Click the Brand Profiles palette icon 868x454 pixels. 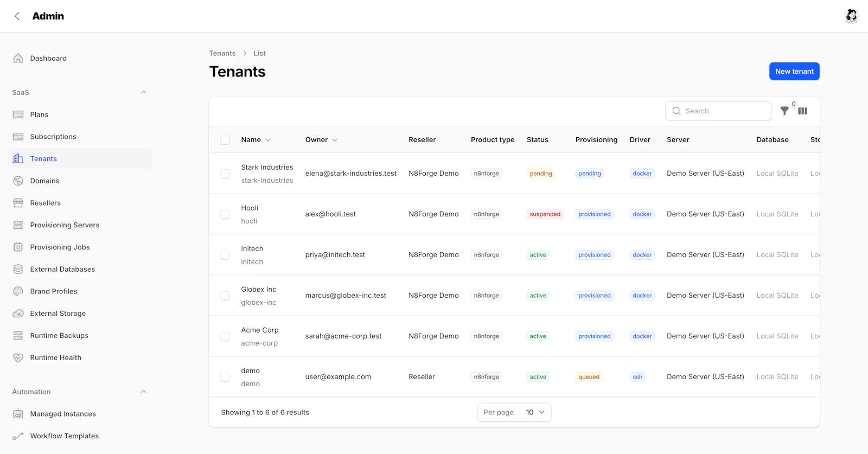[x=18, y=291]
